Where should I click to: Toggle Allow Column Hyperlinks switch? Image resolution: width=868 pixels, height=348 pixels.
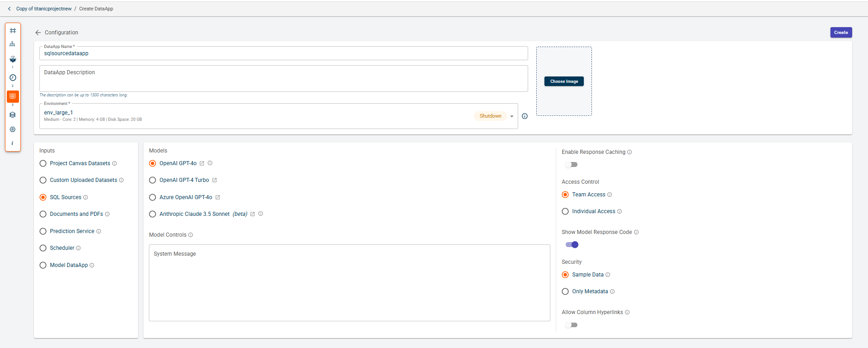click(x=571, y=325)
